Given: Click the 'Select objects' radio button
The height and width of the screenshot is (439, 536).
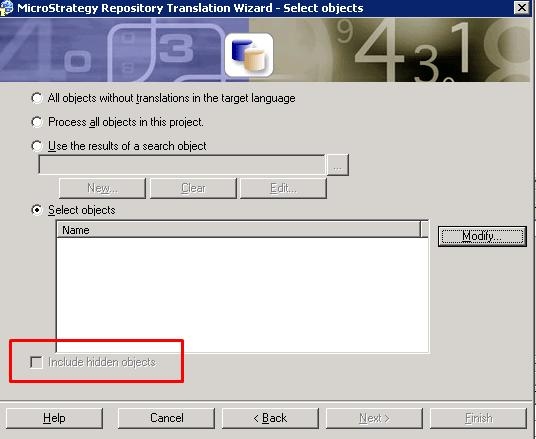Looking at the screenshot, I should point(37,210).
